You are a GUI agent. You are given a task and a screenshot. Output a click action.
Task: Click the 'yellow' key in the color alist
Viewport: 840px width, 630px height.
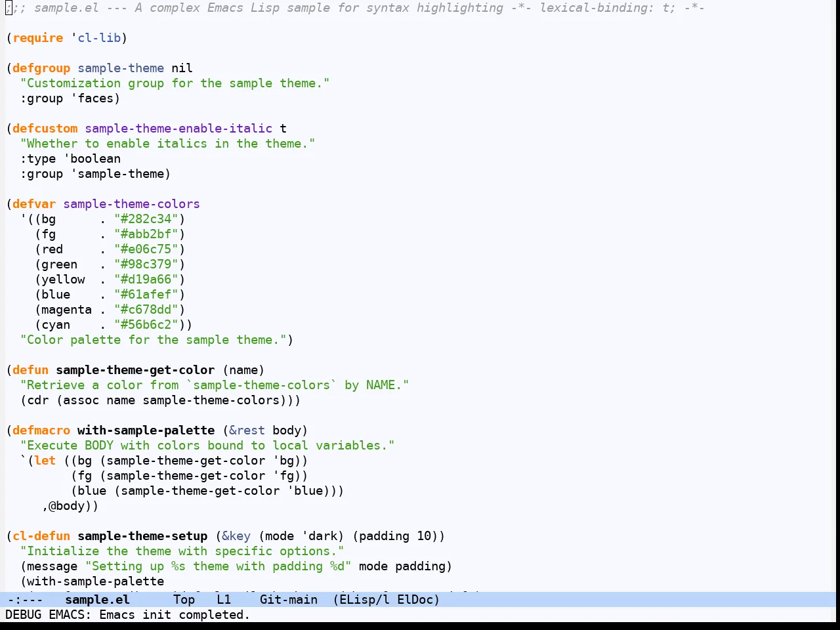tap(63, 280)
